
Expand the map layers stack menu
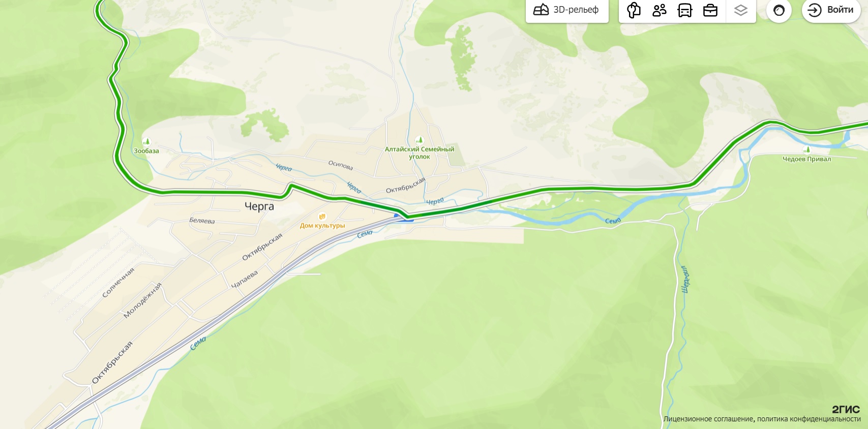click(x=741, y=10)
